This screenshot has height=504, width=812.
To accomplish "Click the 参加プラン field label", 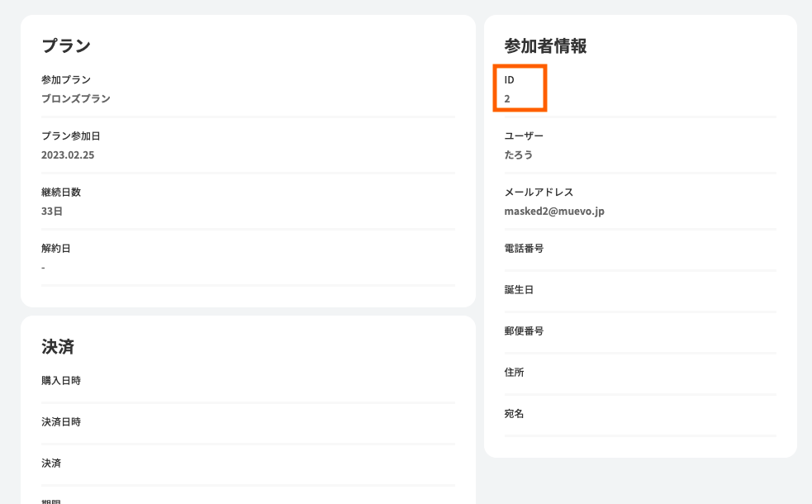I will pyautogui.click(x=66, y=80).
